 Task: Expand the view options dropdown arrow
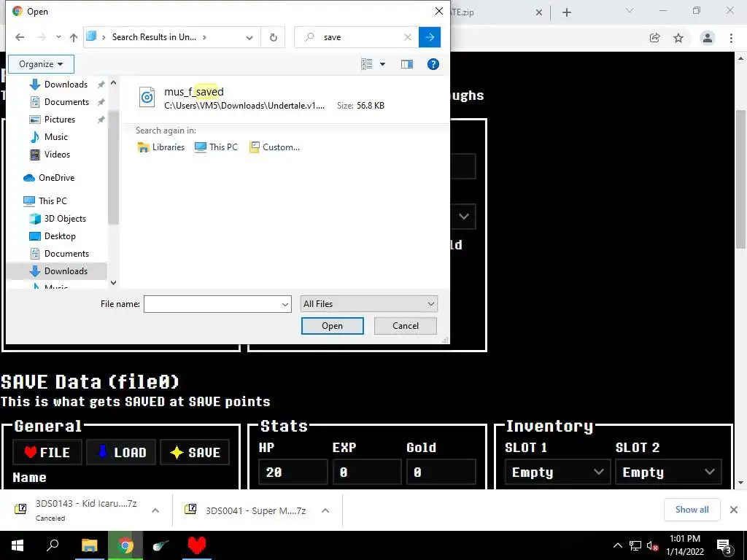[x=382, y=64]
